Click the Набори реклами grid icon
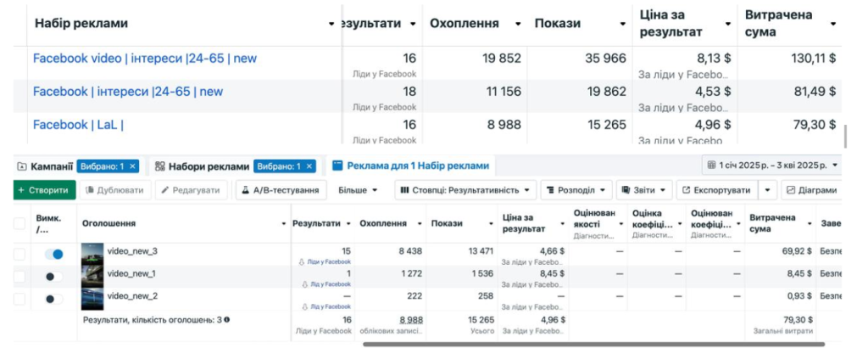The image size is (868, 348). point(160,166)
